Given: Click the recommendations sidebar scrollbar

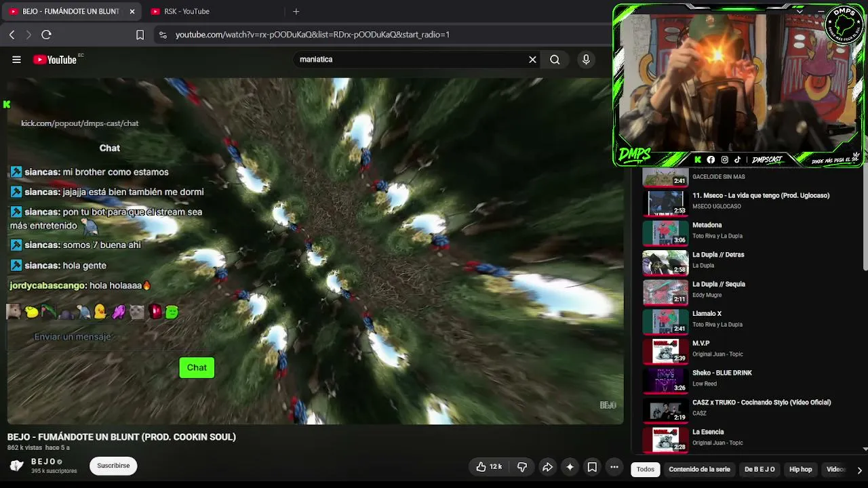Looking at the screenshot, I should coord(865,217).
